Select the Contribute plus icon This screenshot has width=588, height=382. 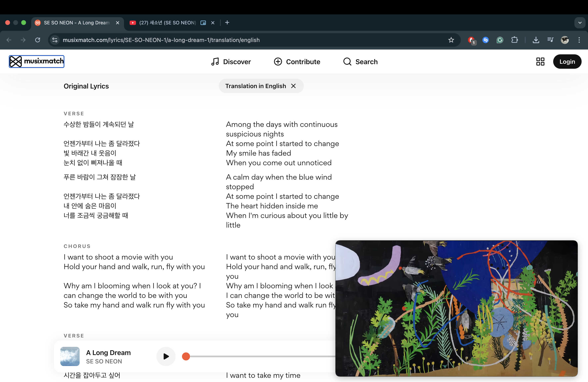(x=278, y=62)
